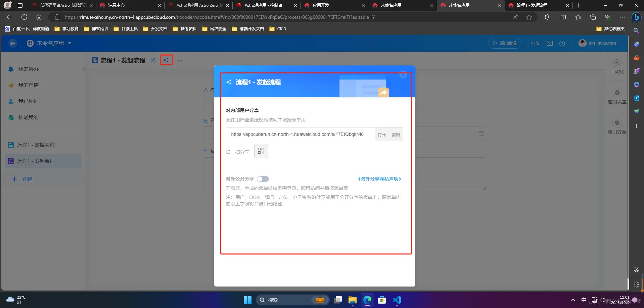
Task: Click the taskbar search box
Action: click(292, 300)
